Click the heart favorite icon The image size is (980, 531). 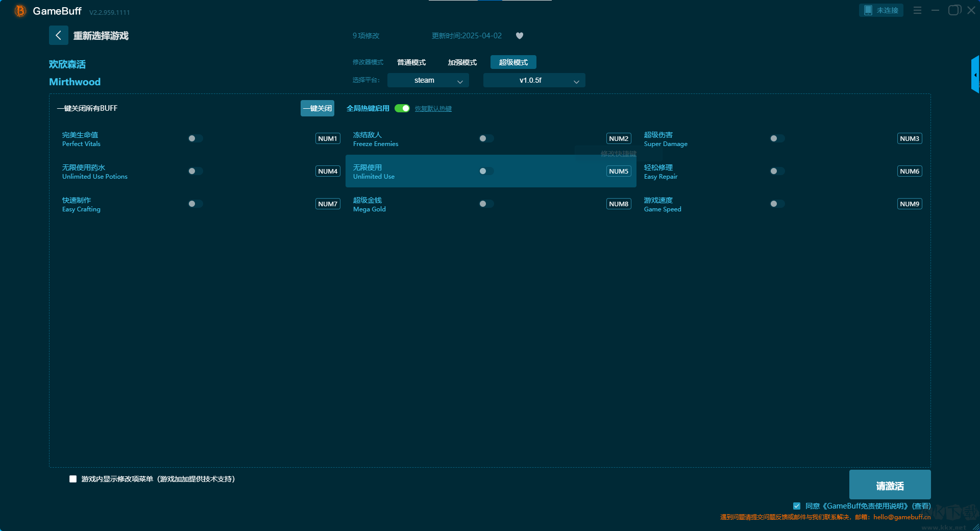point(519,36)
